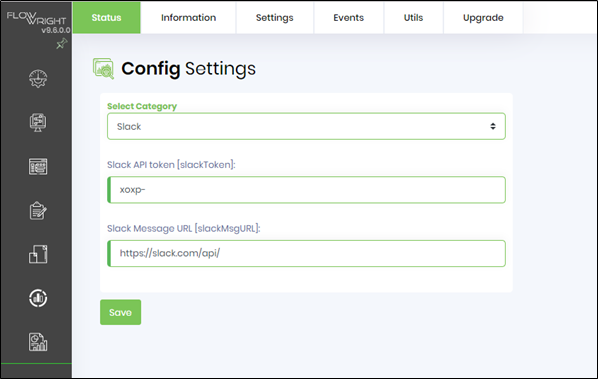Open the Information tab
Image resolution: width=598 pixels, height=379 pixels.
(x=188, y=18)
